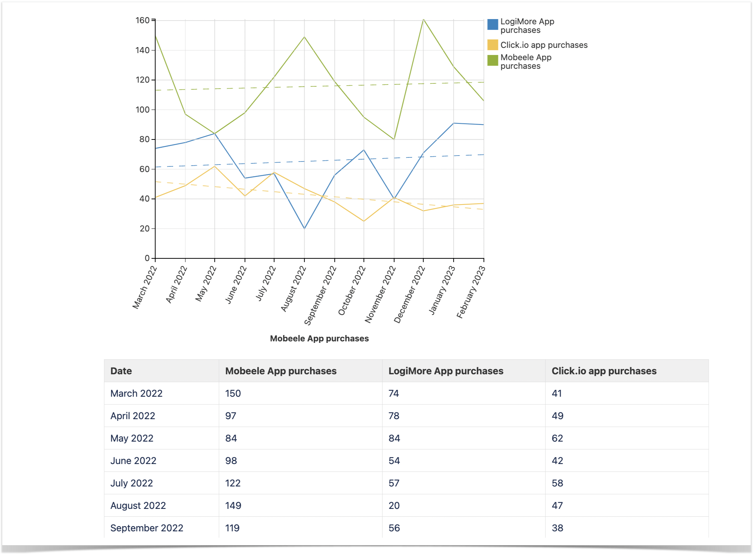The height and width of the screenshot is (556, 756).
Task: Click the 160 y-axis tick label
Action: click(142, 20)
